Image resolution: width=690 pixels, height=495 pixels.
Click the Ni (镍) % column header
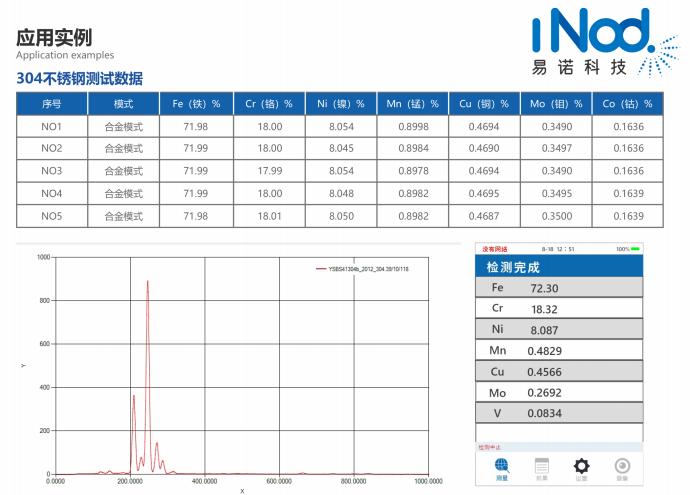[341, 104]
